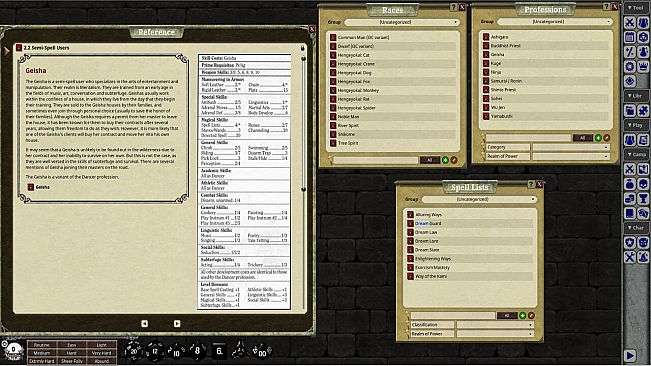
Task: Collapse the Play sidebar section
Action: point(636,125)
